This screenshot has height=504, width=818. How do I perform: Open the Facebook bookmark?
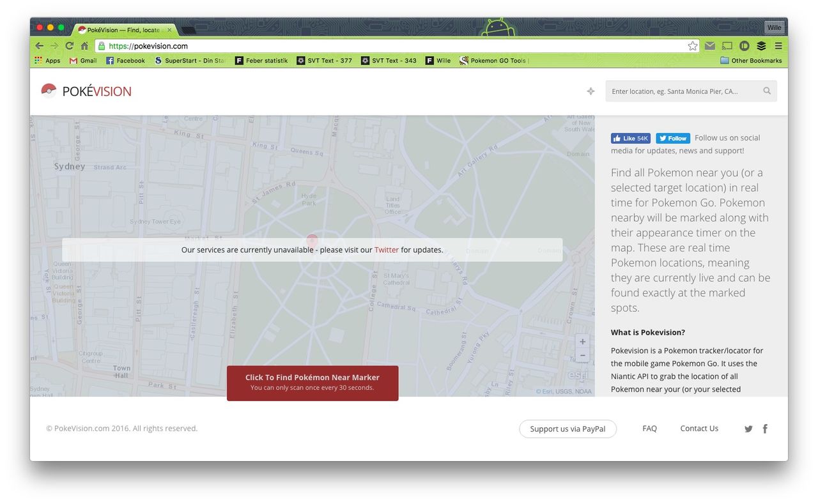point(125,61)
